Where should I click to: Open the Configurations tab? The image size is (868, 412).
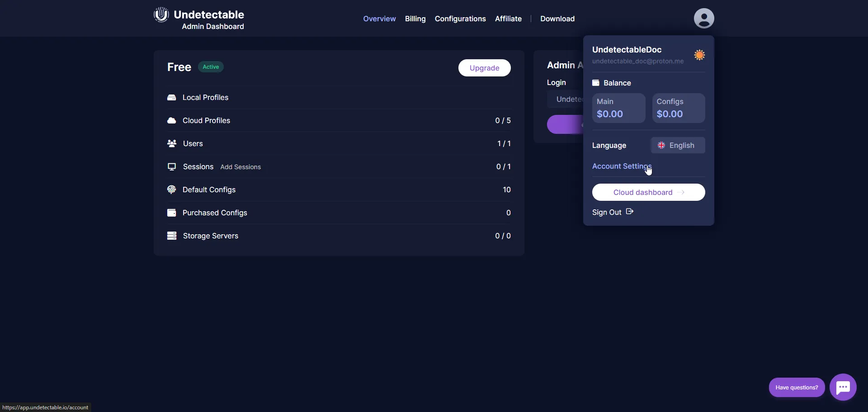[x=460, y=19]
